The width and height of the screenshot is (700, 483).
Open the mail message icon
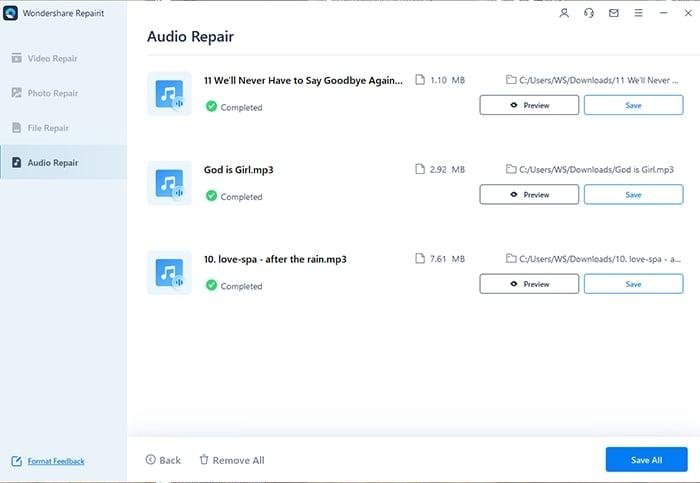[x=614, y=13]
